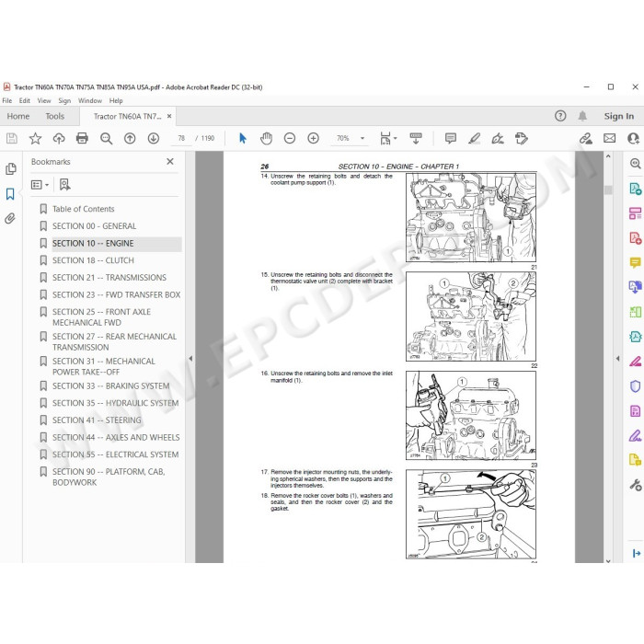Viewport: 644px width, 644px height.
Task: Open the Table of Contents bookmark
Action: click(84, 209)
